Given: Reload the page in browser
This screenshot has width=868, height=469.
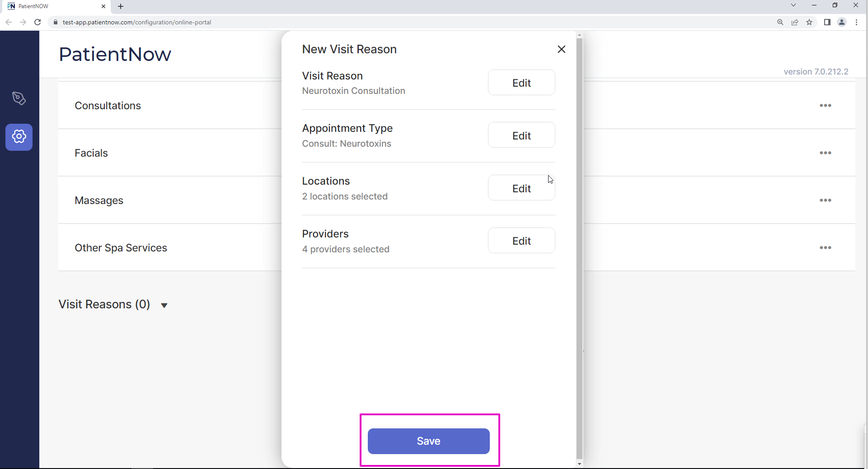Looking at the screenshot, I should [38, 22].
